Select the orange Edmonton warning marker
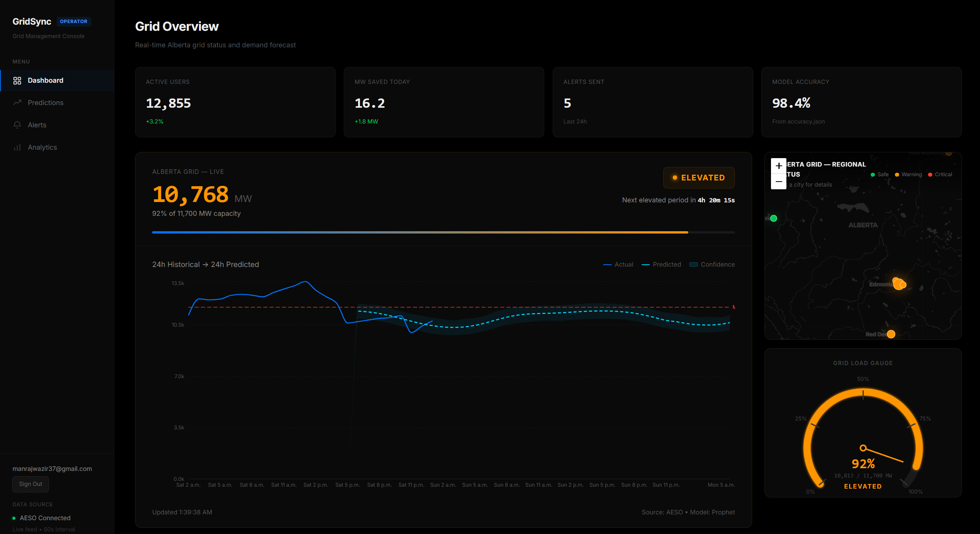Screen dimensions: 980x534 [x=899, y=284]
